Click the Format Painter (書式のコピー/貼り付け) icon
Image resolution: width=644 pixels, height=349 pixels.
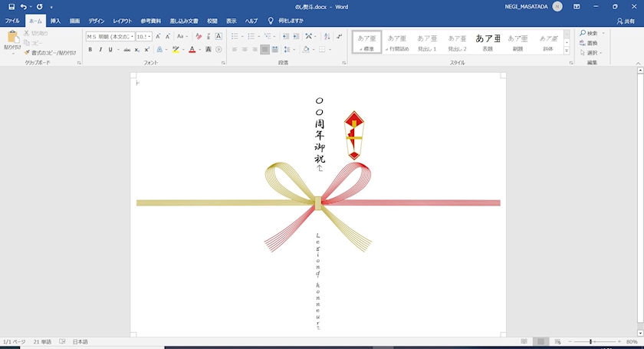pyautogui.click(x=27, y=52)
